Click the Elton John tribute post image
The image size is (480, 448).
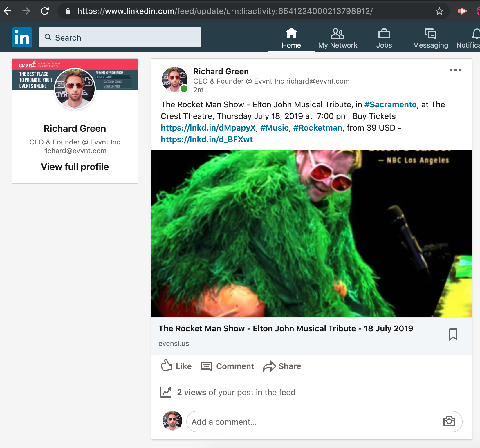[x=312, y=234]
